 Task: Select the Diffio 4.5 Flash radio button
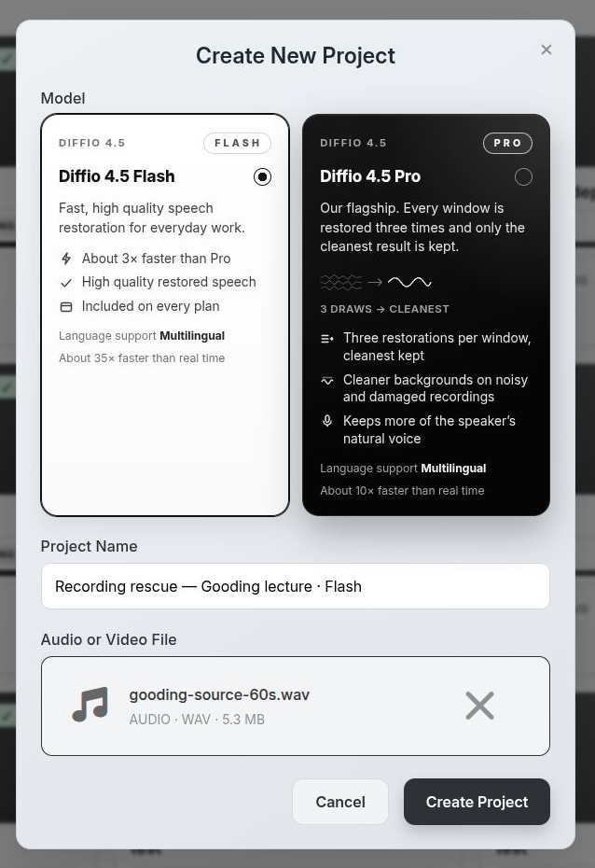point(262,176)
